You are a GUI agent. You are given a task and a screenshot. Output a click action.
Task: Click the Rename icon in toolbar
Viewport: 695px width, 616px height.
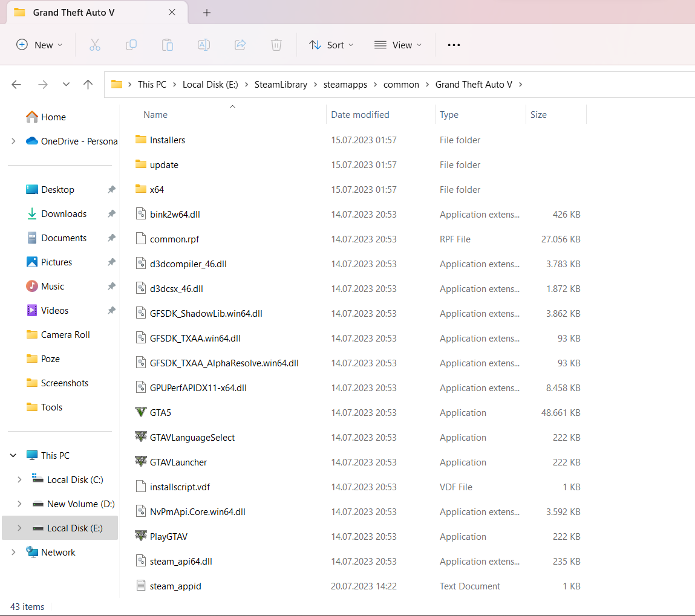204,45
